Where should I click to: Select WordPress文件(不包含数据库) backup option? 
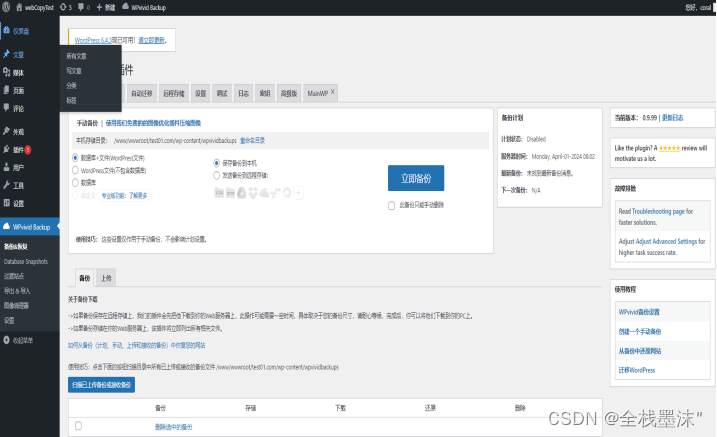coord(75,170)
